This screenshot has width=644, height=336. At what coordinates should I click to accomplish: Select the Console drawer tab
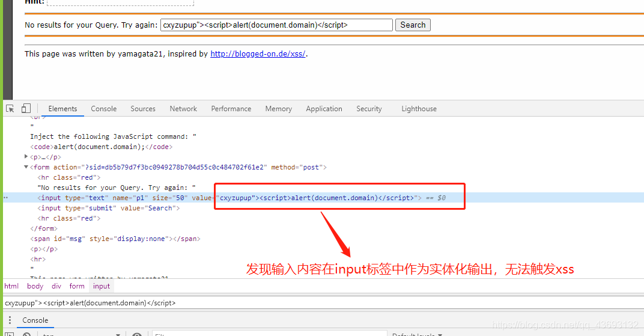(x=35, y=320)
